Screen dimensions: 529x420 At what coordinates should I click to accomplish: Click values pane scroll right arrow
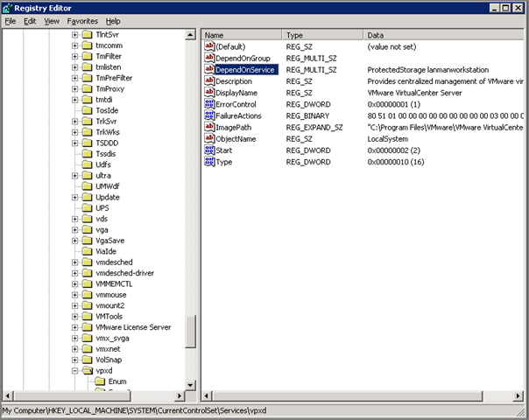click(518, 395)
